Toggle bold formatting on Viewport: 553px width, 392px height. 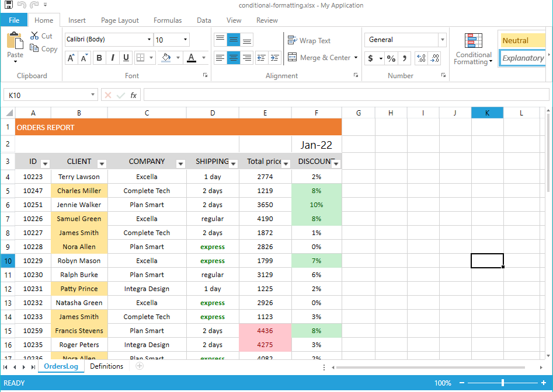pyautogui.click(x=99, y=58)
